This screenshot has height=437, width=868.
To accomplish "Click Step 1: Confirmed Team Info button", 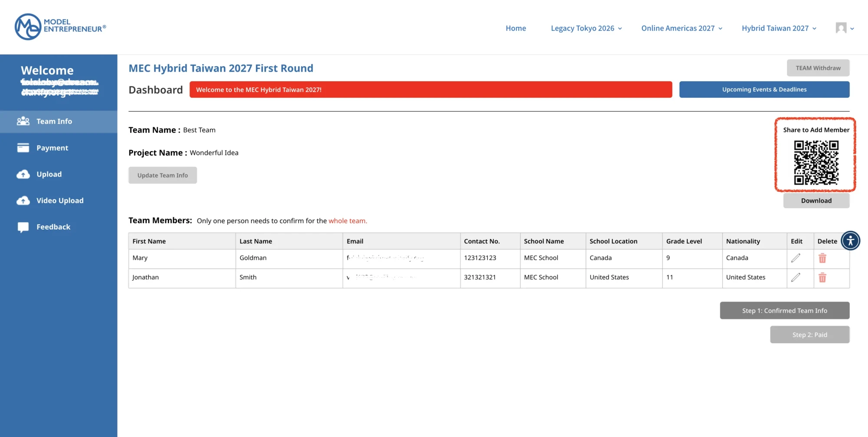I will click(x=785, y=311).
